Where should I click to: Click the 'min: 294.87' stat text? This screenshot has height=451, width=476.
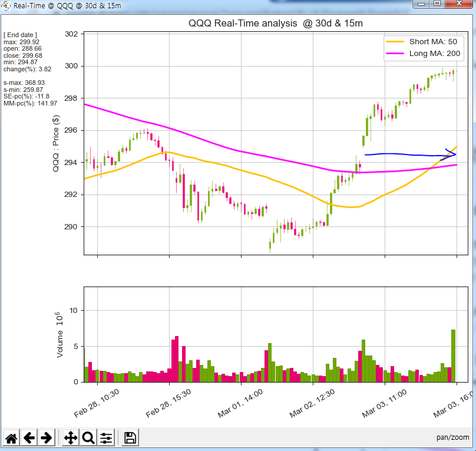click(x=21, y=62)
